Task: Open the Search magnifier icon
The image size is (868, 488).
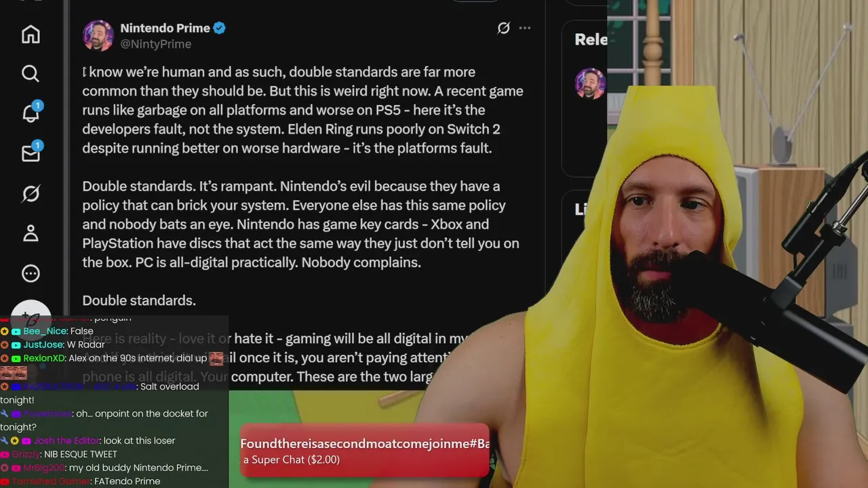Action: (x=31, y=73)
